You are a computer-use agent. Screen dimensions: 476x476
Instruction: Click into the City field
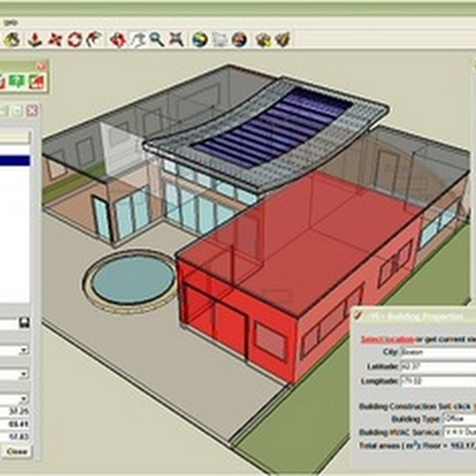(x=439, y=352)
